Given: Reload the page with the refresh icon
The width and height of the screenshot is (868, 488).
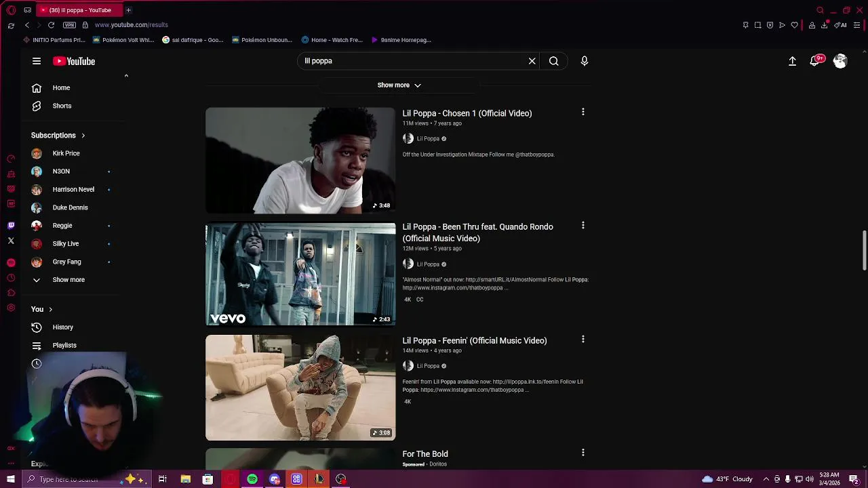Looking at the screenshot, I should (x=51, y=25).
